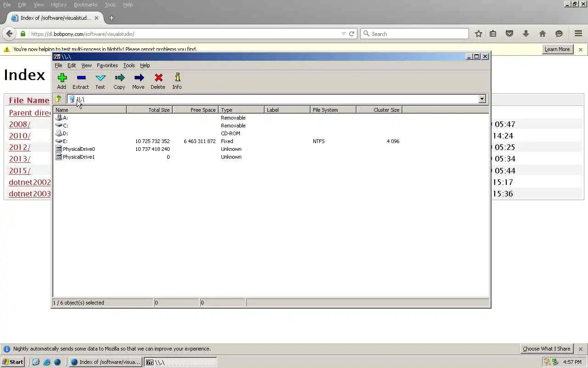
Task: Sort by the Name column header
Action: click(x=90, y=110)
